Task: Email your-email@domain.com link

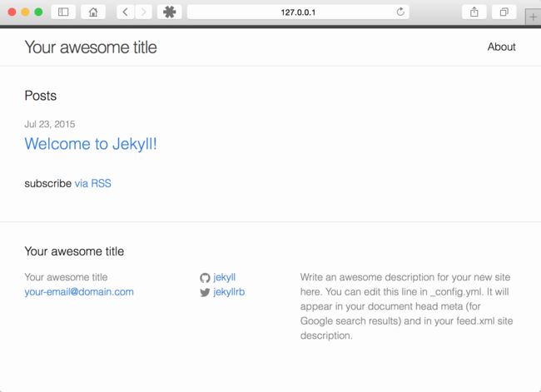Action: coord(79,292)
